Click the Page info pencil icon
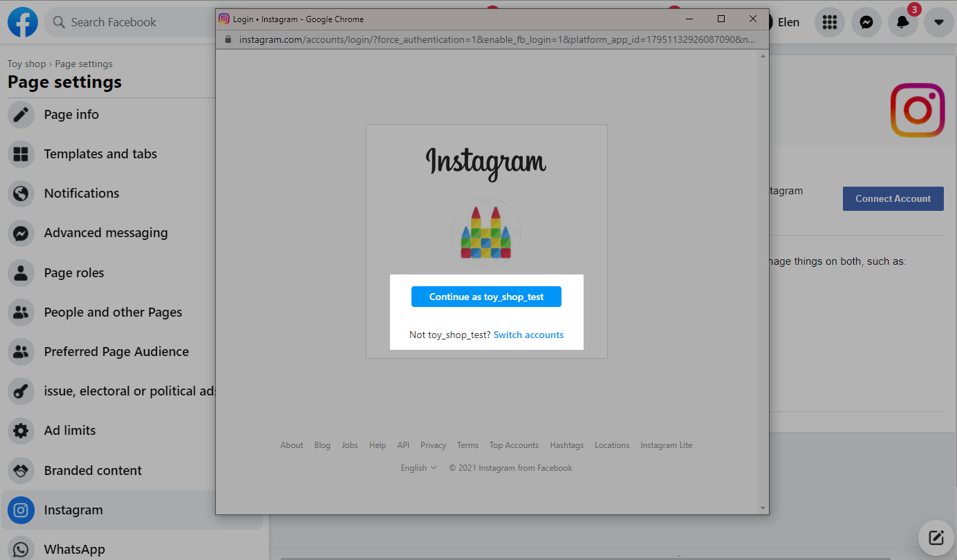This screenshot has height=560, width=957. (21, 115)
